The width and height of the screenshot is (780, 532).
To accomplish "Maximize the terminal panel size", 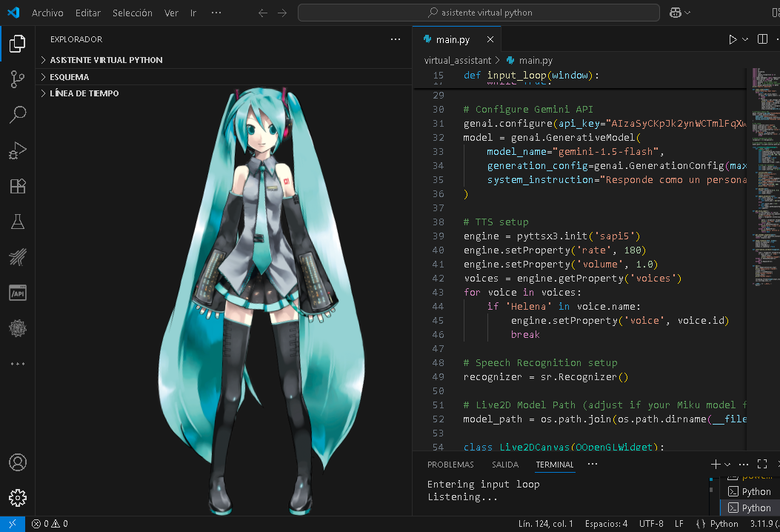I will pyautogui.click(x=762, y=465).
